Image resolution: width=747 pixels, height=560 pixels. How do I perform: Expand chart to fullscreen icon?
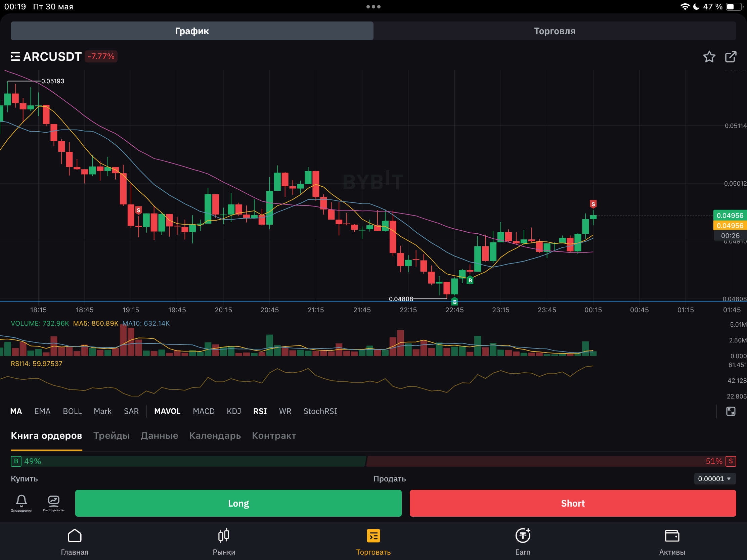pos(731,411)
